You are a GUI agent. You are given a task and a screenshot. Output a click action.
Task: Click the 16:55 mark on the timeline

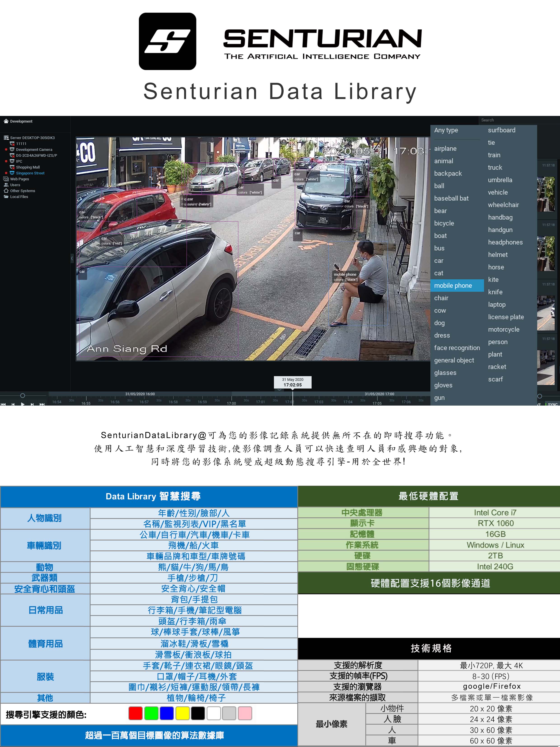click(x=86, y=403)
